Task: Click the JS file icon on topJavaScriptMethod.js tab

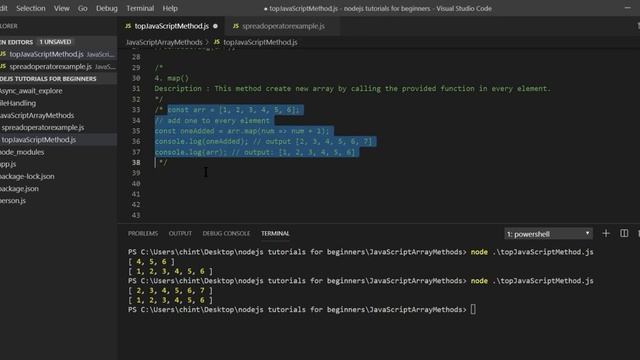Action: tap(128, 26)
